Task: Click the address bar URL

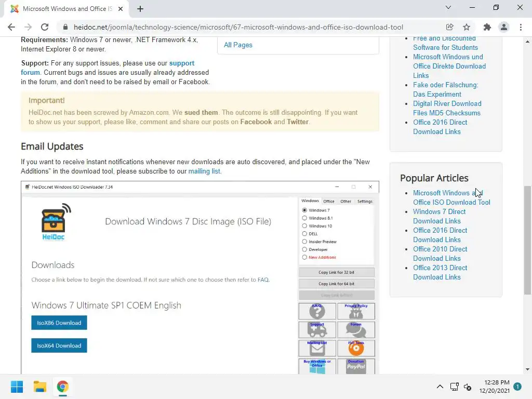Action: 238,27
